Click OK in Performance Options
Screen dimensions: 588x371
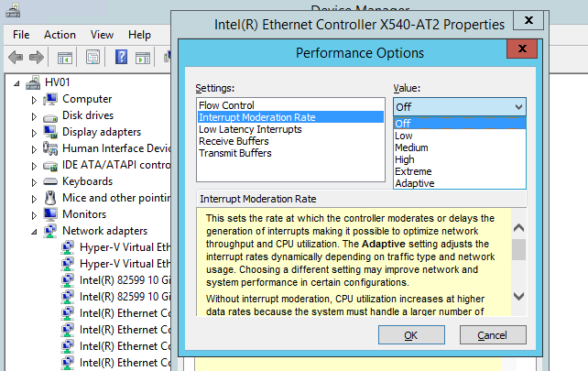pyautogui.click(x=411, y=335)
